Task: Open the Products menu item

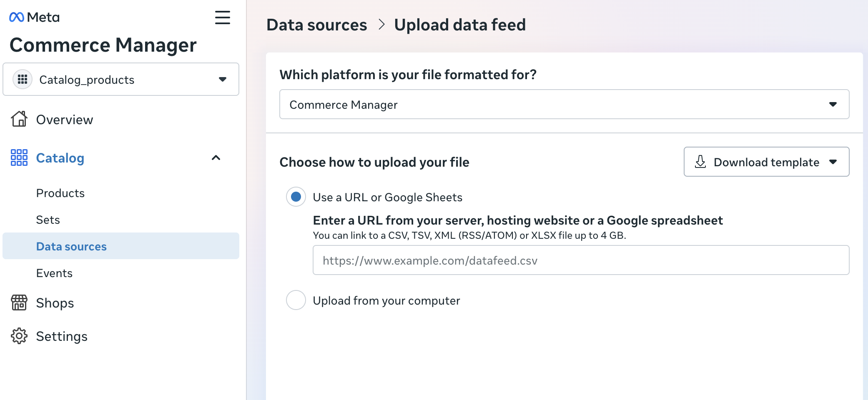Action: pos(60,193)
